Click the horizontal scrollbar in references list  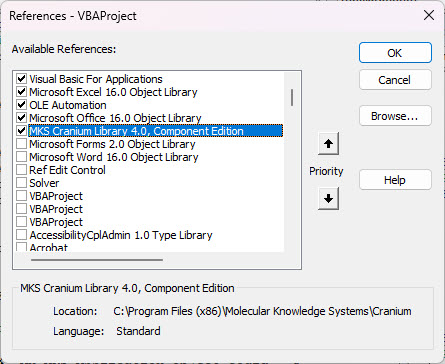pos(97,260)
